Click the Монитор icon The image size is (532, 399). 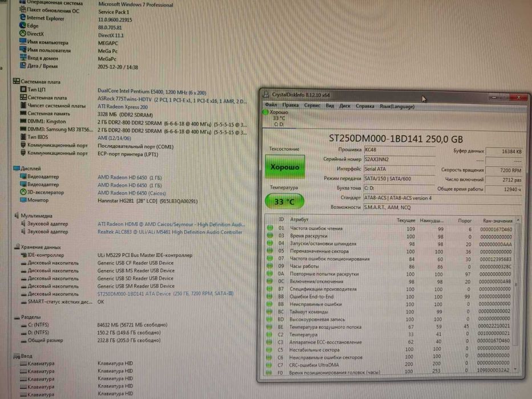pyautogui.click(x=23, y=200)
